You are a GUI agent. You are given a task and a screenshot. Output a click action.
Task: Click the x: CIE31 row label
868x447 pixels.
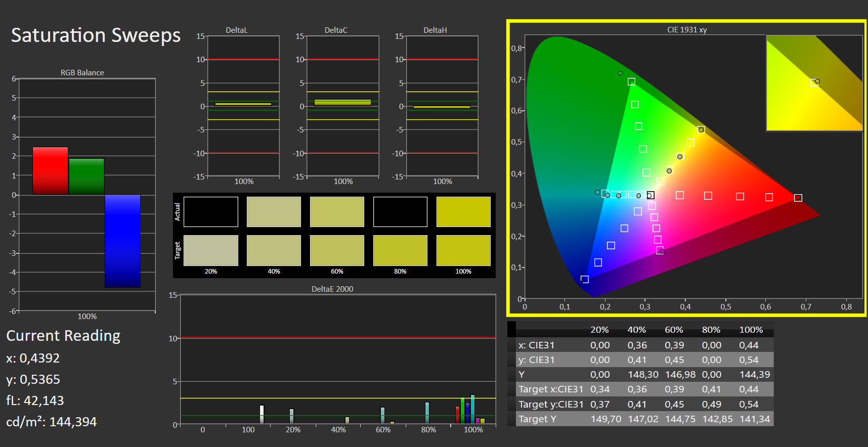click(x=536, y=345)
